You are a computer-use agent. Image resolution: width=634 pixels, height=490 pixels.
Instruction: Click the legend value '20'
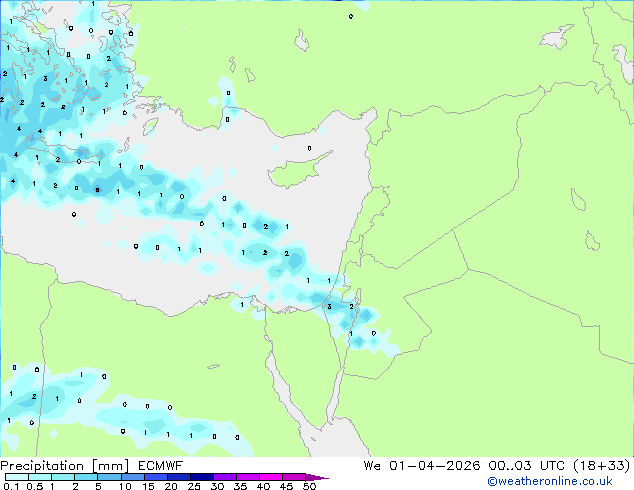click(171, 486)
